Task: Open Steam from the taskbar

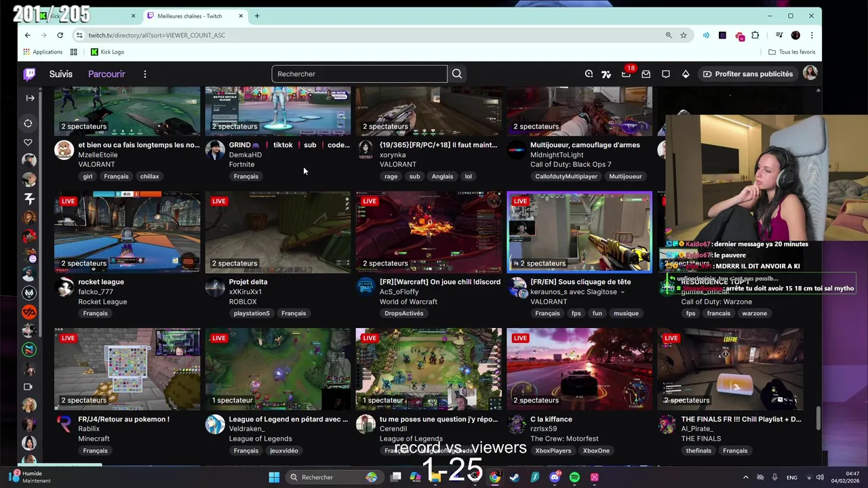Action: pos(515,477)
